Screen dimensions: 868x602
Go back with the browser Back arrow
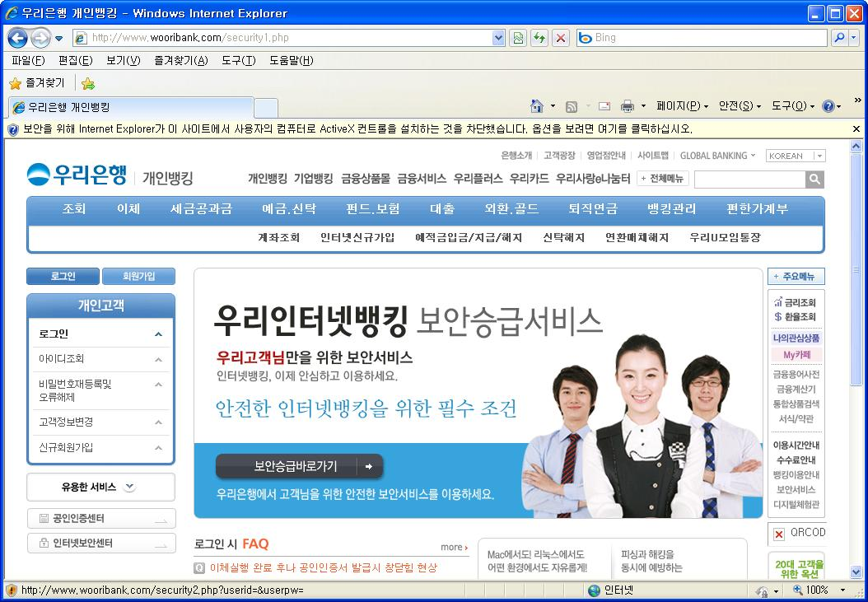(x=18, y=38)
